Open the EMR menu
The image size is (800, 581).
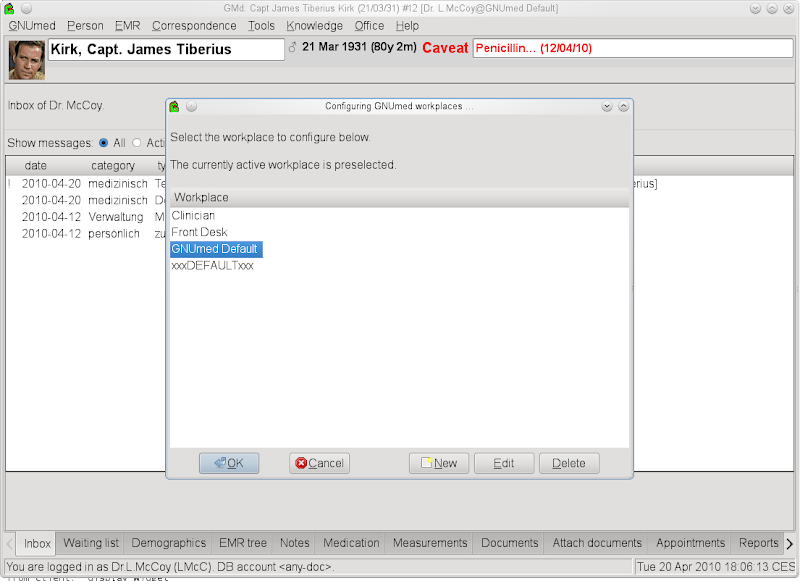[x=127, y=26]
